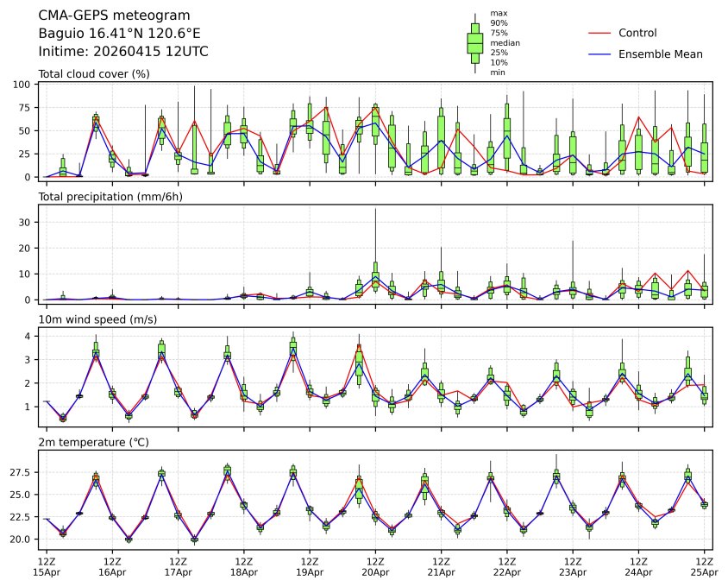Click the 12Z 15Apr time axis label
This screenshot has width=728, height=587.
click(x=46, y=566)
